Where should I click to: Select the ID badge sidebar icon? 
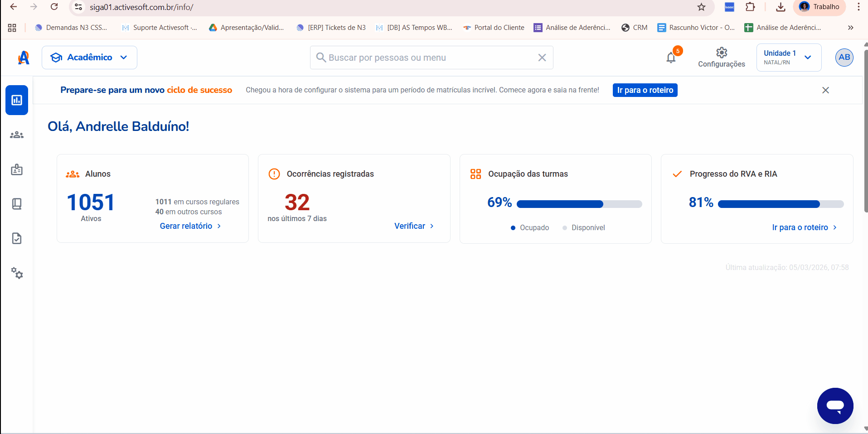[17, 169]
